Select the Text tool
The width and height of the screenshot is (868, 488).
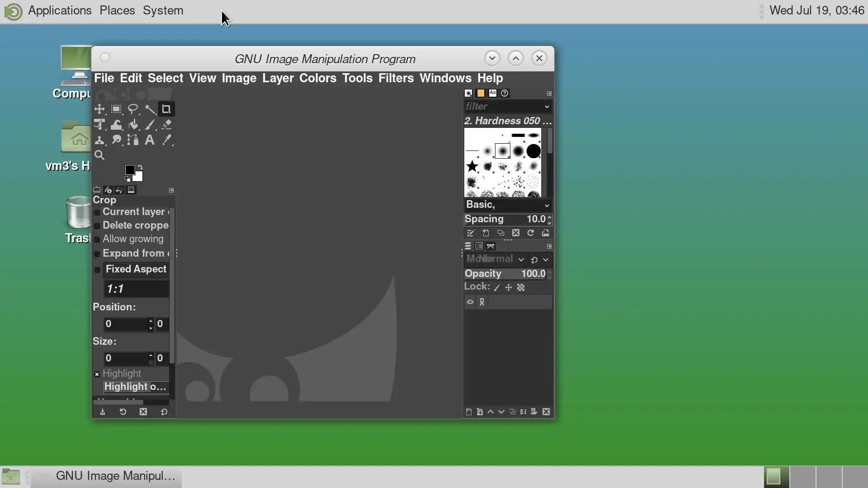150,140
